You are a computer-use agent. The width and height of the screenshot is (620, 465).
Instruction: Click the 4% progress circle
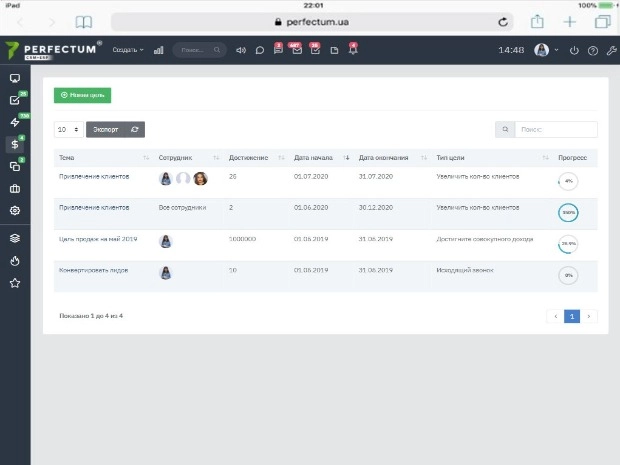568,181
